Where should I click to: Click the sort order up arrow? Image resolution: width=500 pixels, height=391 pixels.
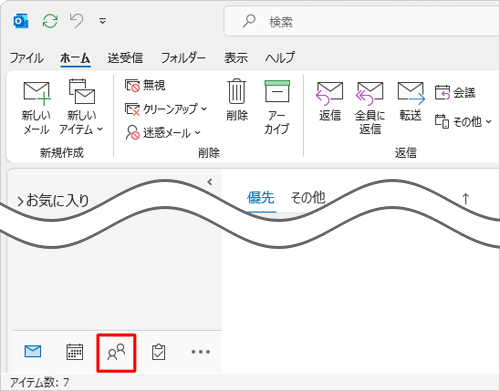pyautogui.click(x=466, y=199)
